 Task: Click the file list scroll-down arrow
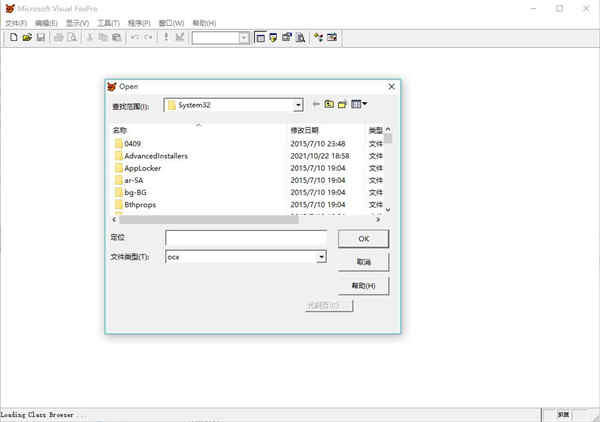(388, 210)
